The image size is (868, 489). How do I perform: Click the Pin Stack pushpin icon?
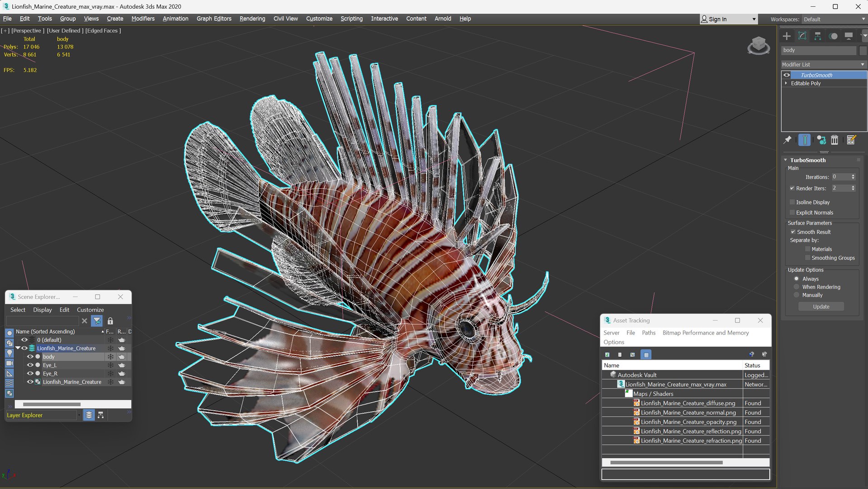(787, 140)
